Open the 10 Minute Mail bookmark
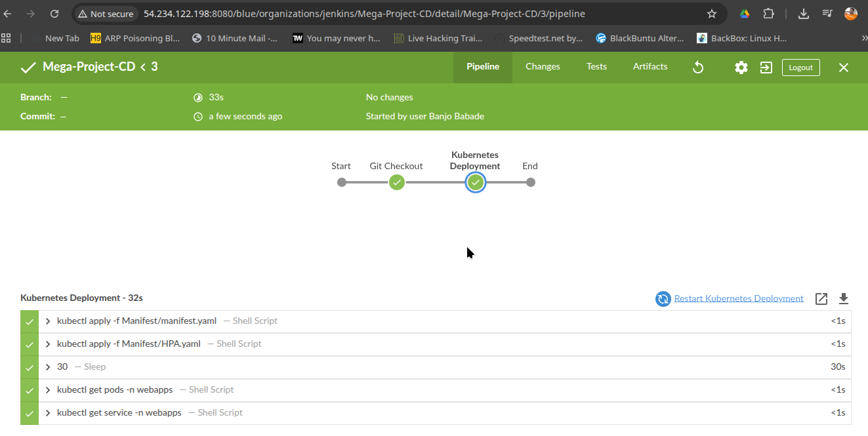The width and height of the screenshot is (868, 436). click(x=235, y=38)
